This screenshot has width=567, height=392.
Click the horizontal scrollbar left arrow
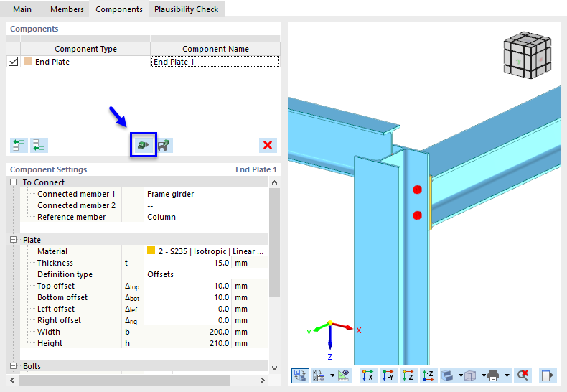[12, 380]
